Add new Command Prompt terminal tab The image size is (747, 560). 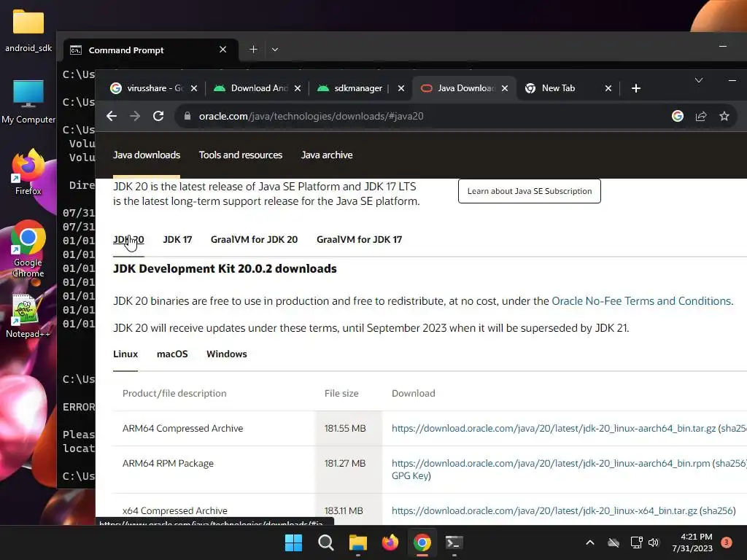(x=253, y=50)
